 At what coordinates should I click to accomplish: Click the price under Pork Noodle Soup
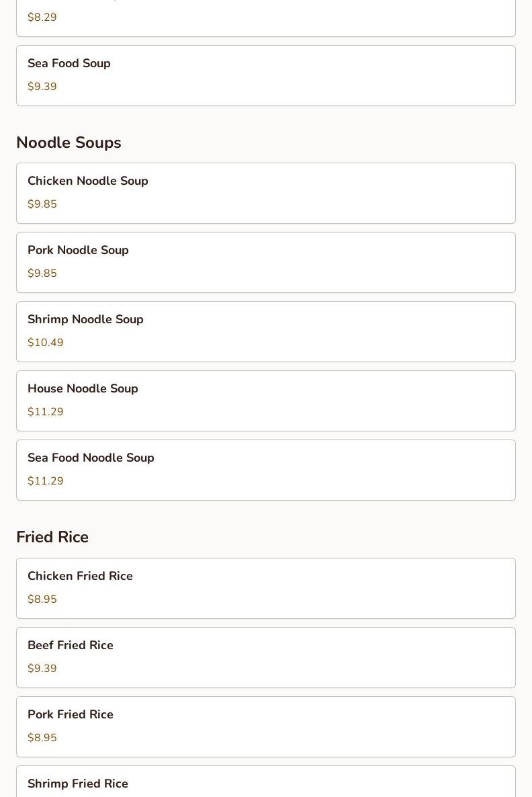pos(42,274)
